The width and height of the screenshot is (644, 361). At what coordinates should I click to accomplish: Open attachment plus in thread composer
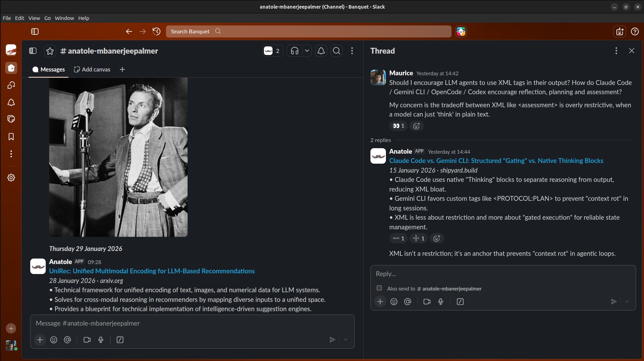coord(380,302)
